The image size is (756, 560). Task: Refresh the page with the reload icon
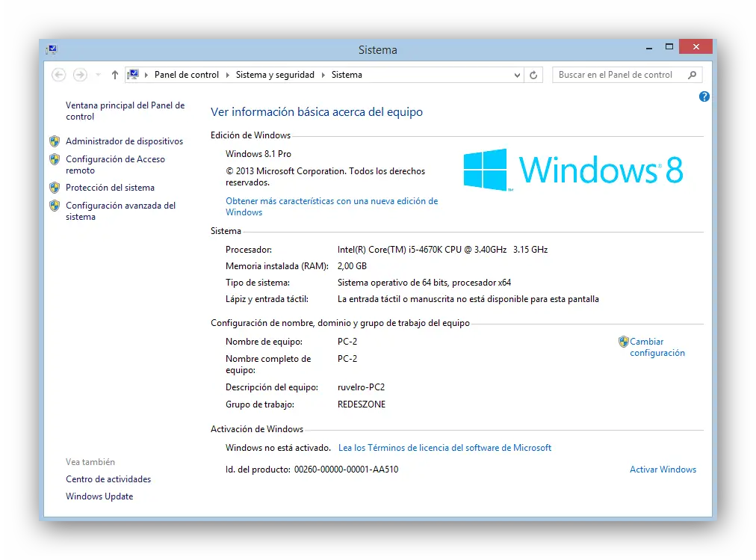point(533,75)
